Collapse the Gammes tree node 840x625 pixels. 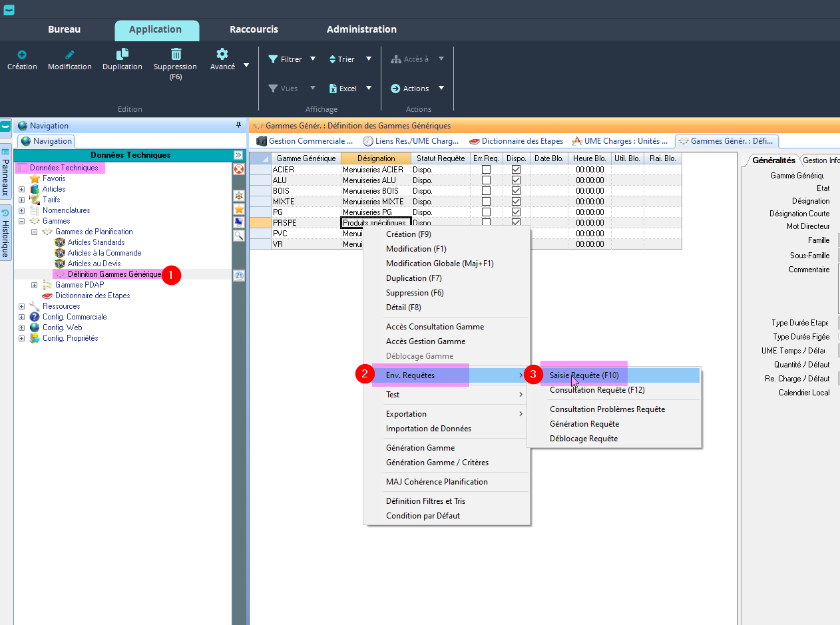coord(22,221)
